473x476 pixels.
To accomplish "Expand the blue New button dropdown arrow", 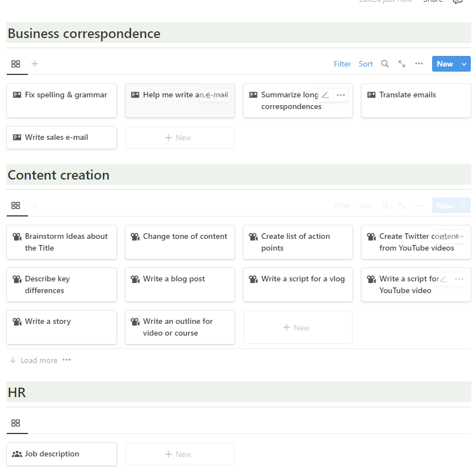I will [464, 64].
